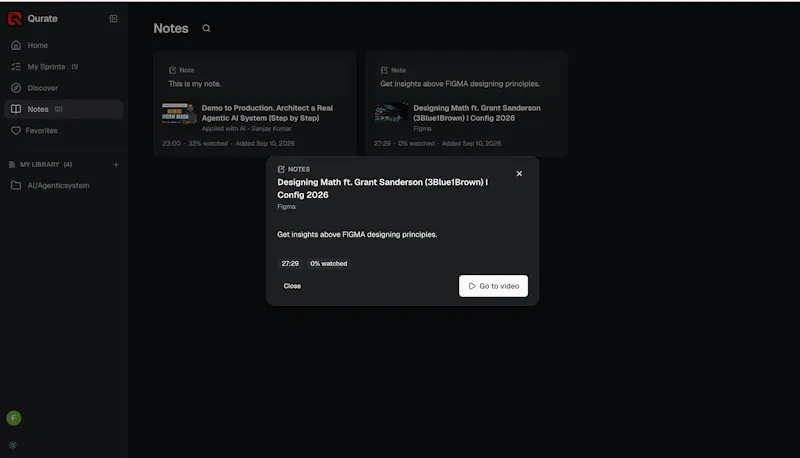Click the Discover compass icon
Screen dimensions: 800x458
coord(16,88)
